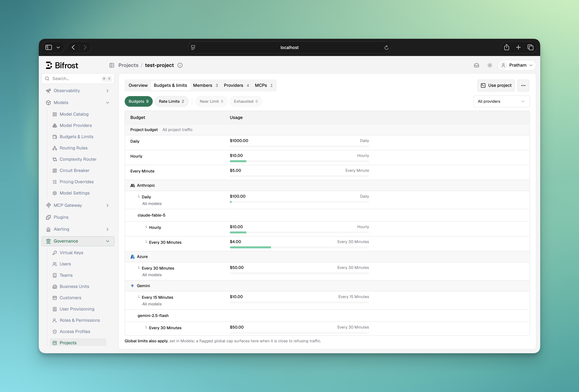This screenshot has height=392, width=579.
Task: Open Roles & Permissions
Action: (x=79, y=320)
